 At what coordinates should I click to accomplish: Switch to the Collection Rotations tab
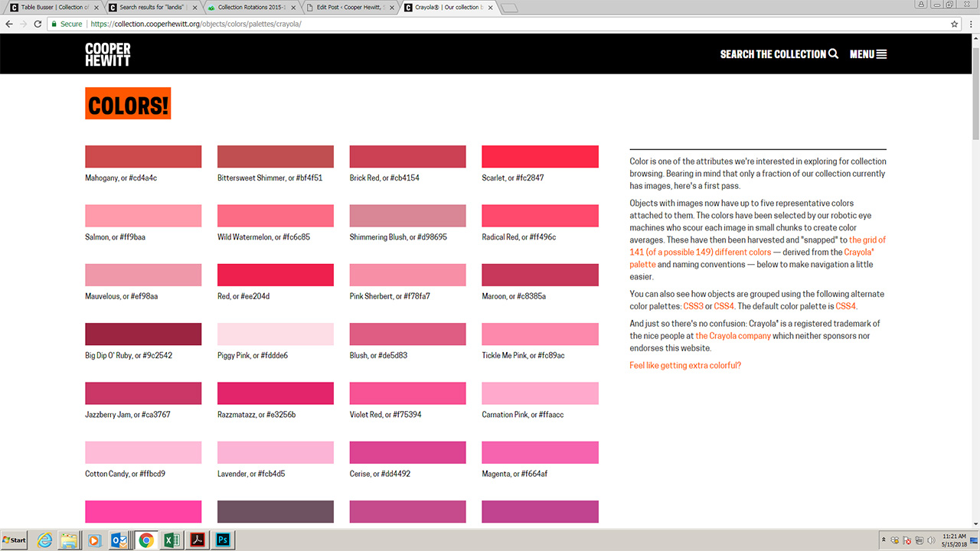coord(250,8)
